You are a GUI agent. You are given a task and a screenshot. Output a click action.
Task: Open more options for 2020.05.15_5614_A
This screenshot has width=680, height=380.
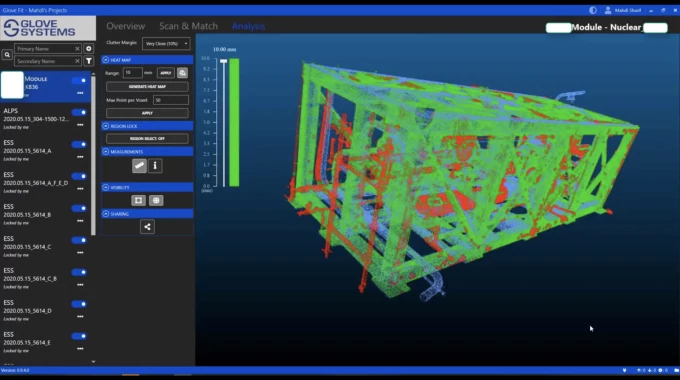[80, 157]
